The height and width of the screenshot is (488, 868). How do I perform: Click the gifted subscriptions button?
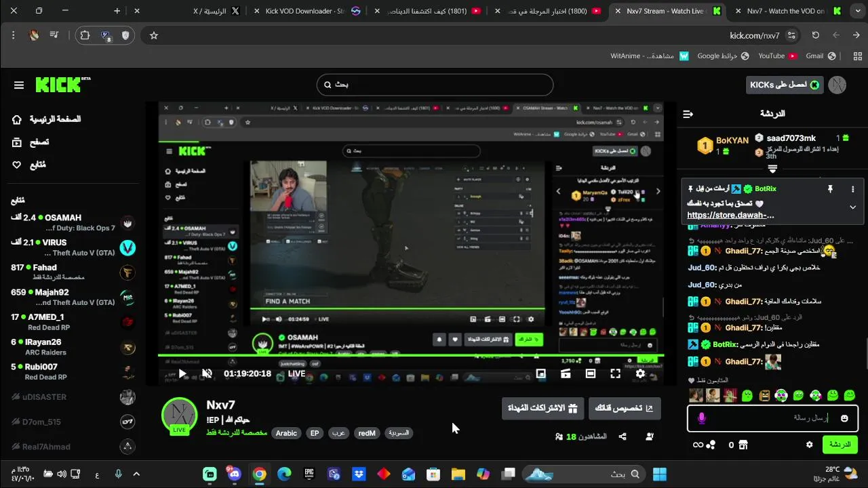(542, 409)
